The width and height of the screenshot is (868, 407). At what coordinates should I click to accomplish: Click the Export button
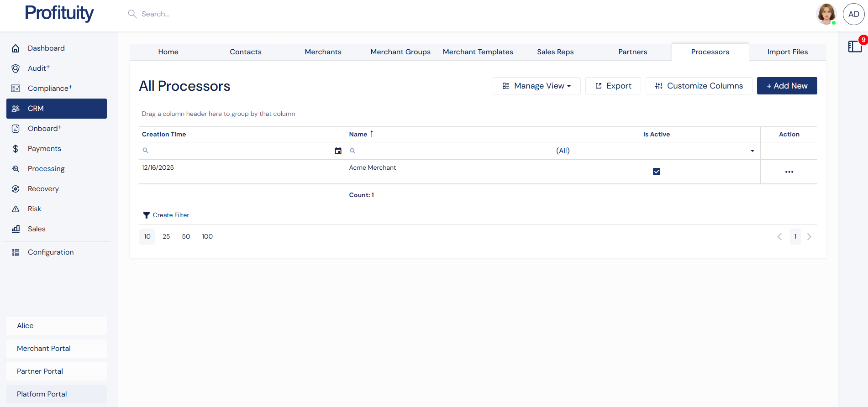[x=613, y=86]
